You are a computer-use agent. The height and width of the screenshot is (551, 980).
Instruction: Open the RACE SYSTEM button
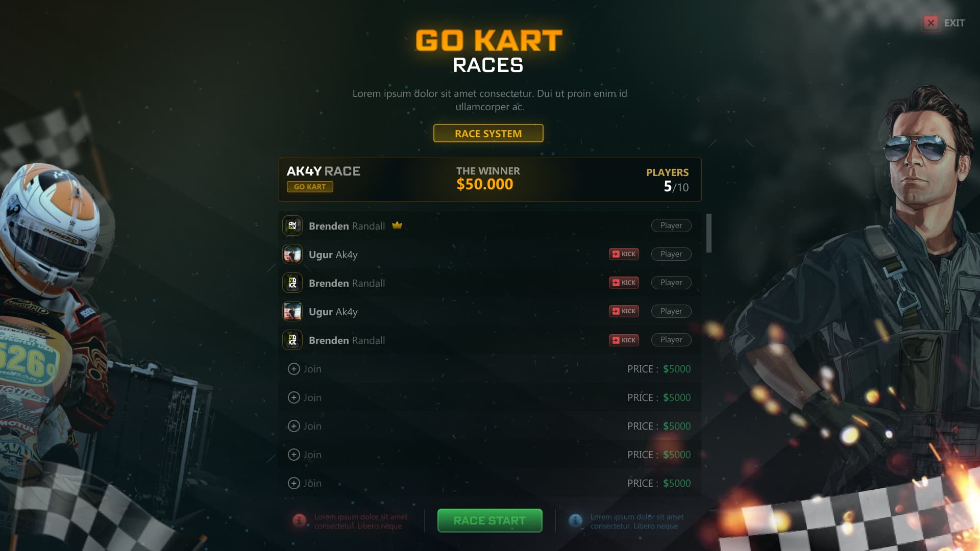488,133
